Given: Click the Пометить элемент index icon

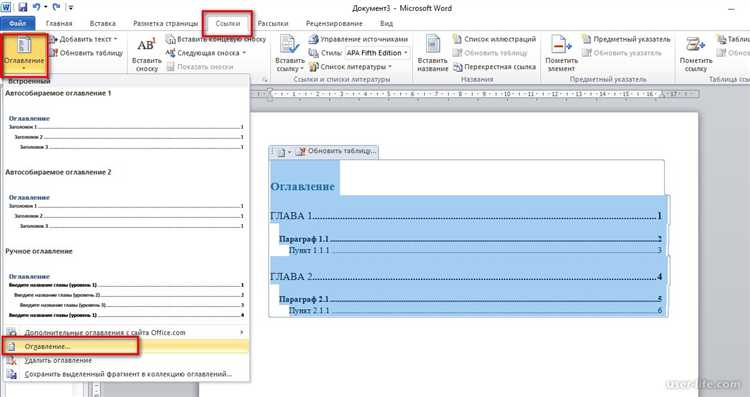Looking at the screenshot, I should pyautogui.click(x=561, y=45).
